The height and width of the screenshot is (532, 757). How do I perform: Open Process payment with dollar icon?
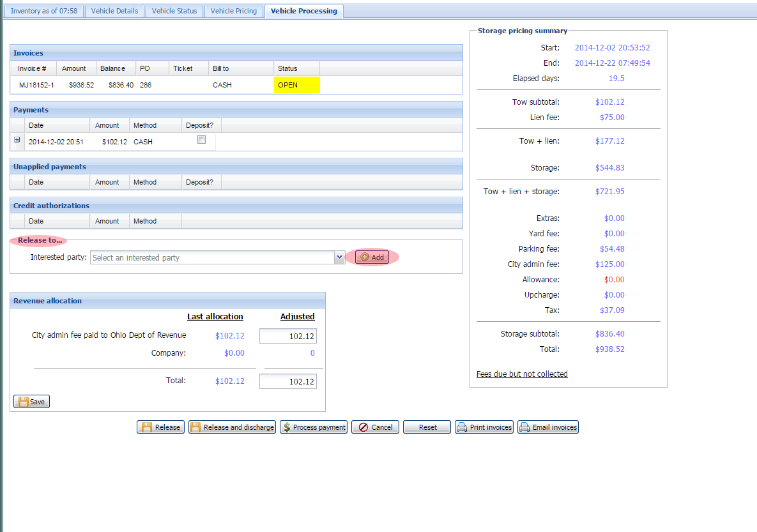[x=314, y=427]
